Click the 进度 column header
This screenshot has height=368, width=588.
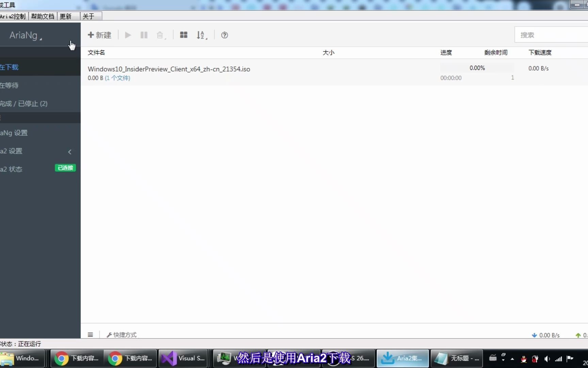(446, 52)
